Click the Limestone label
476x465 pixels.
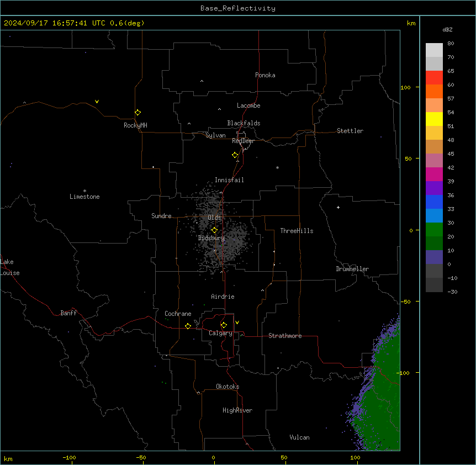coord(84,197)
